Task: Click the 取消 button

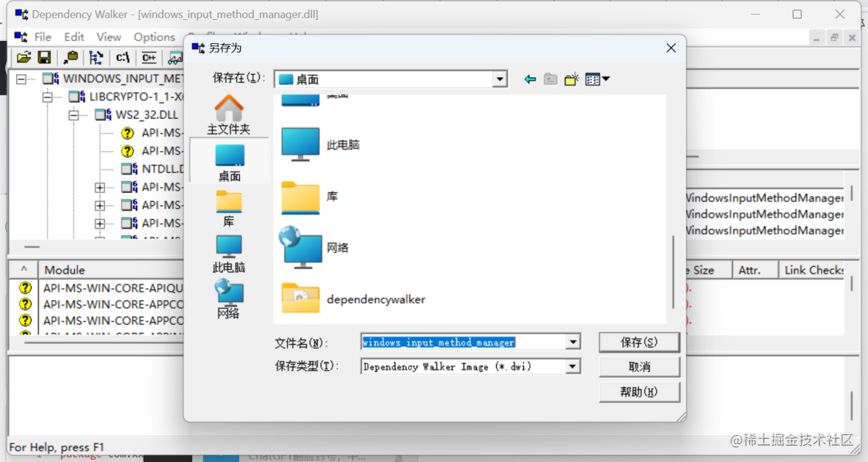Action: [x=639, y=366]
